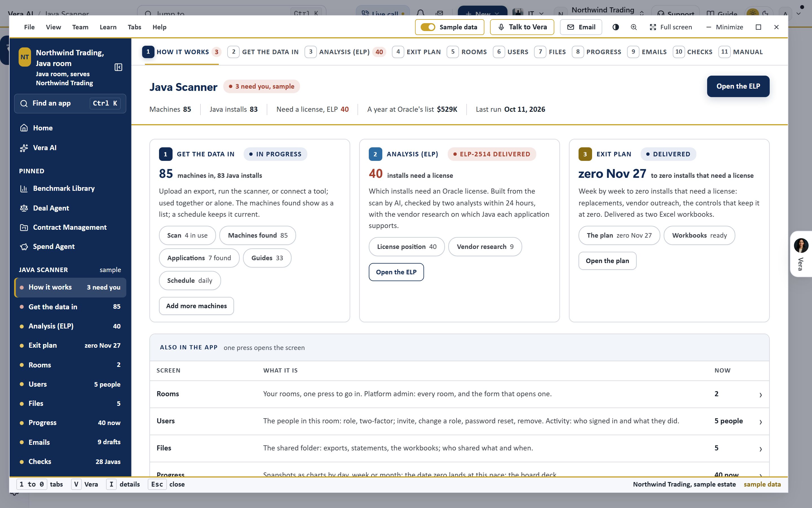
Task: Open Deal Agent pinned app
Action: [70, 208]
